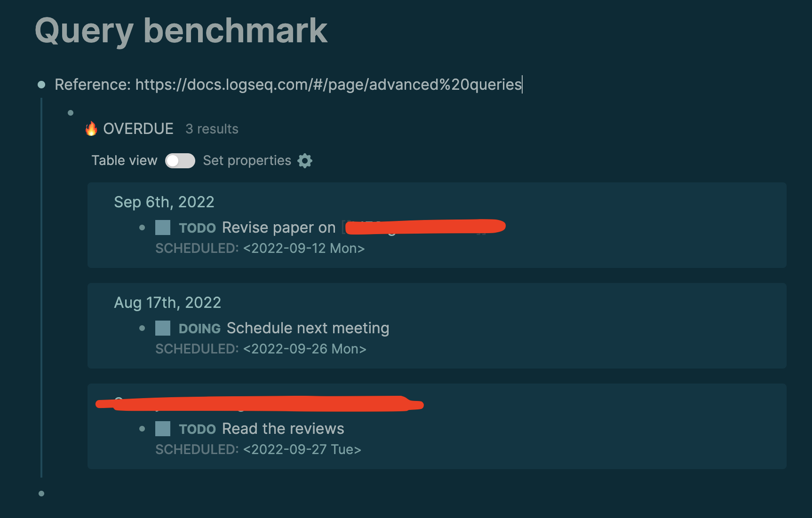Screen dimensions: 812x518
Task: Check the TODO box for Read the reviews
Action: (x=162, y=429)
